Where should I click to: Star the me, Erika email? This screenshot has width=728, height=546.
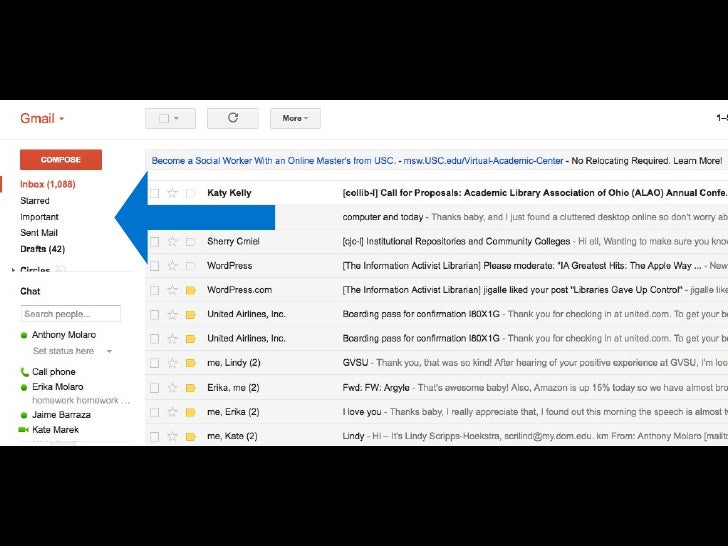click(172, 412)
